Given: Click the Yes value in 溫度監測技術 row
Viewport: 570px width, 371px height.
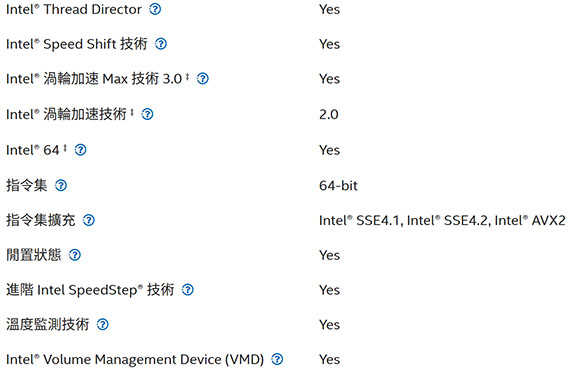Looking at the screenshot, I should [329, 325].
